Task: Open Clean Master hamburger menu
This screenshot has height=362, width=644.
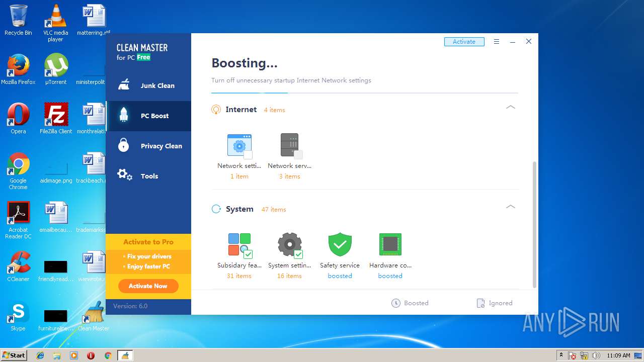Action: pos(497,42)
